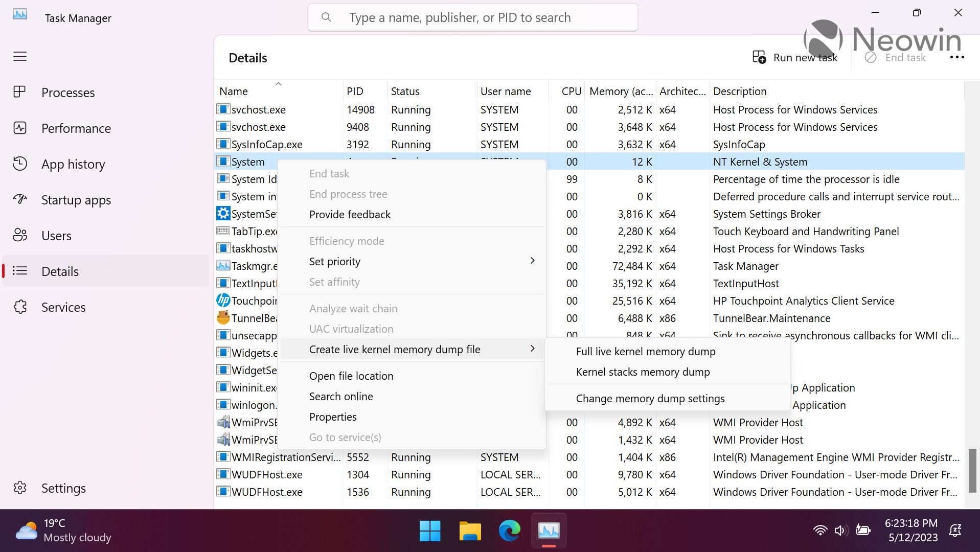
Task: Open Start from the Windows taskbar
Action: click(430, 531)
